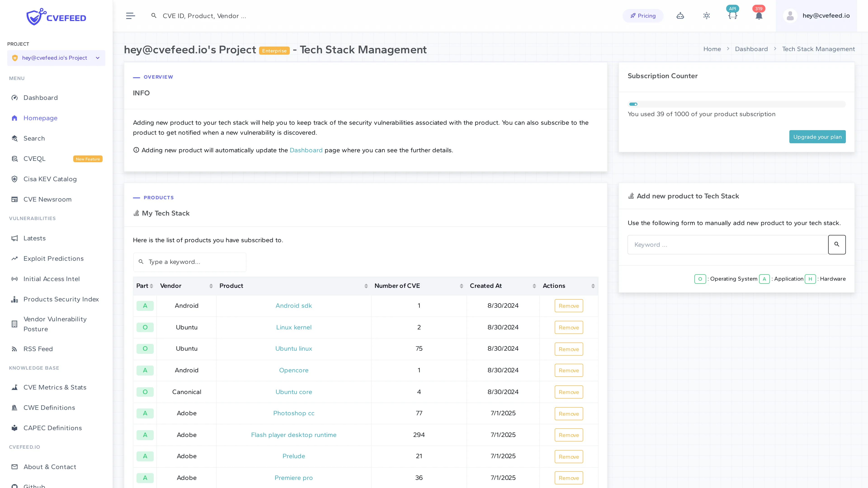Click the Type a keyword search field
The image size is (868, 488).
(x=189, y=262)
